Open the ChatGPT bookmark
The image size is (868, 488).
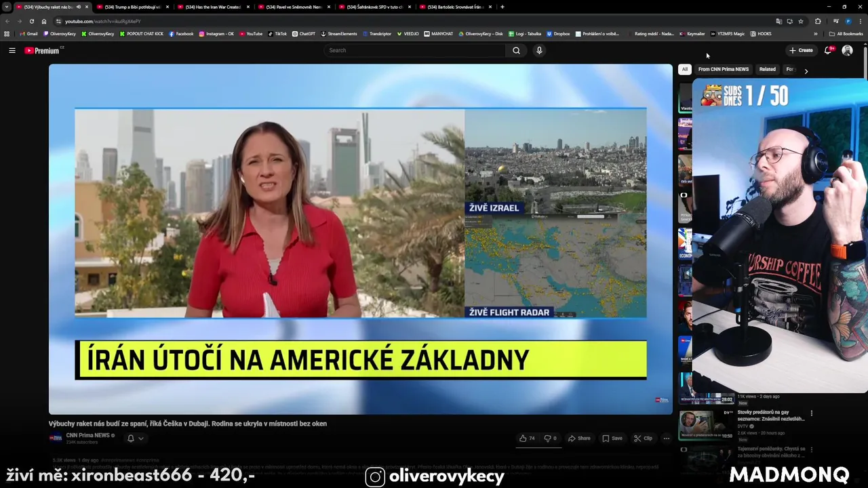pos(304,34)
